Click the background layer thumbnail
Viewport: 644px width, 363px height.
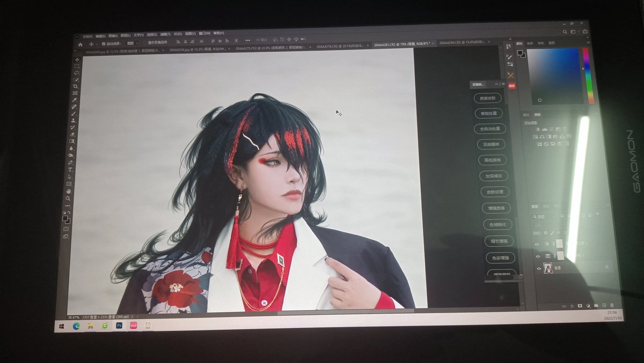pos(548,268)
